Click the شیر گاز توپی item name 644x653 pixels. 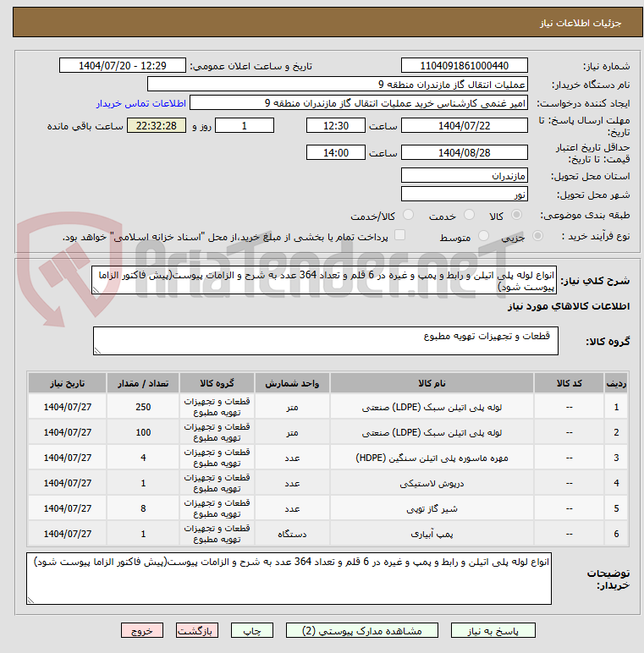coord(432,509)
